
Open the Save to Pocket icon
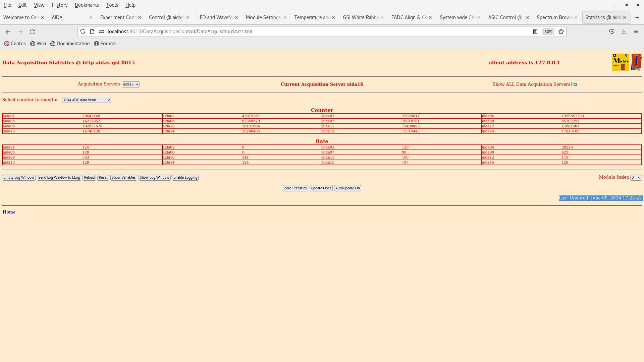612,32
